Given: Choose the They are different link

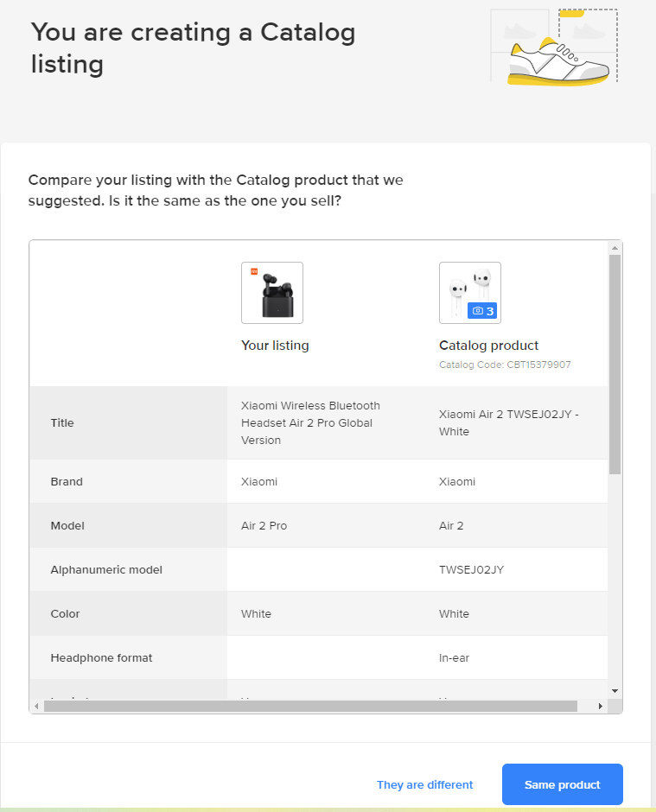Looking at the screenshot, I should (x=425, y=784).
